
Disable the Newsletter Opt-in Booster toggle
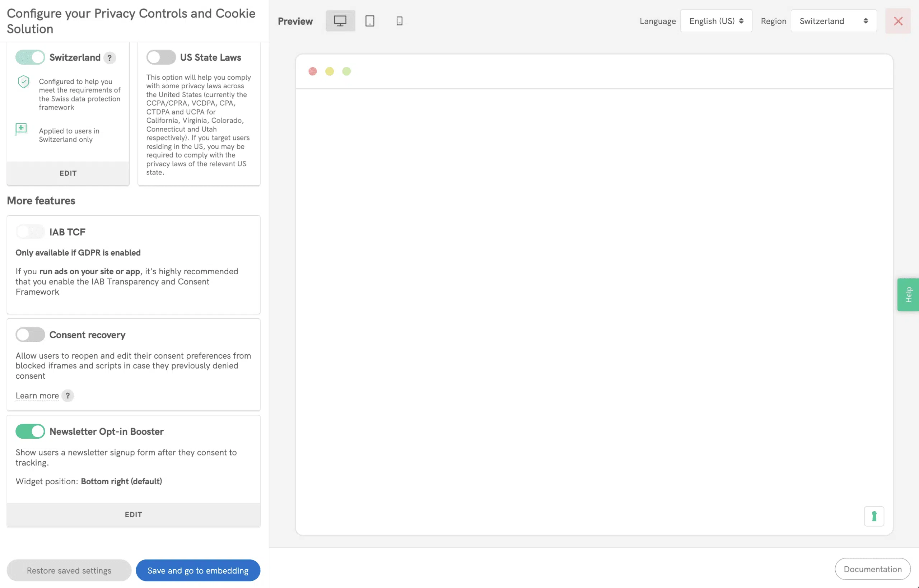click(x=30, y=431)
